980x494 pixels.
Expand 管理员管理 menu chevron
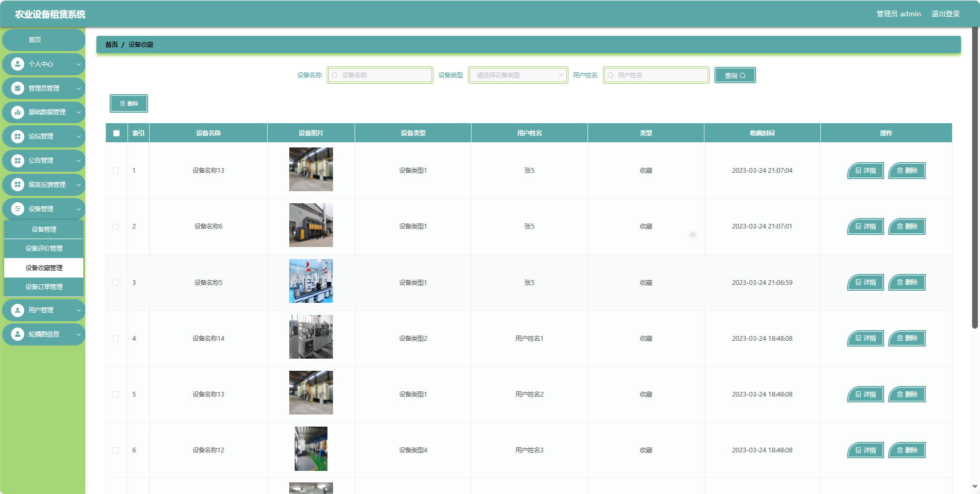[79, 88]
